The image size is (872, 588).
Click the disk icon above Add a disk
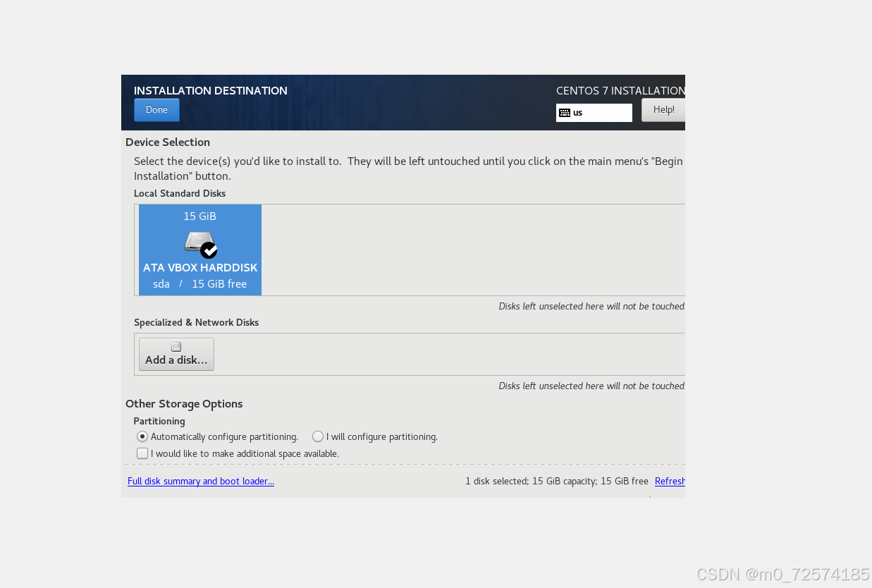pos(176,346)
